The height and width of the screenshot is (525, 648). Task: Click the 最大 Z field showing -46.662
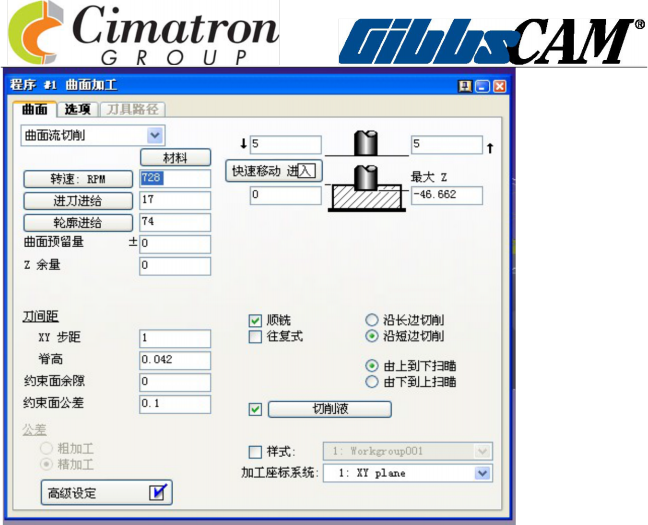(x=447, y=196)
